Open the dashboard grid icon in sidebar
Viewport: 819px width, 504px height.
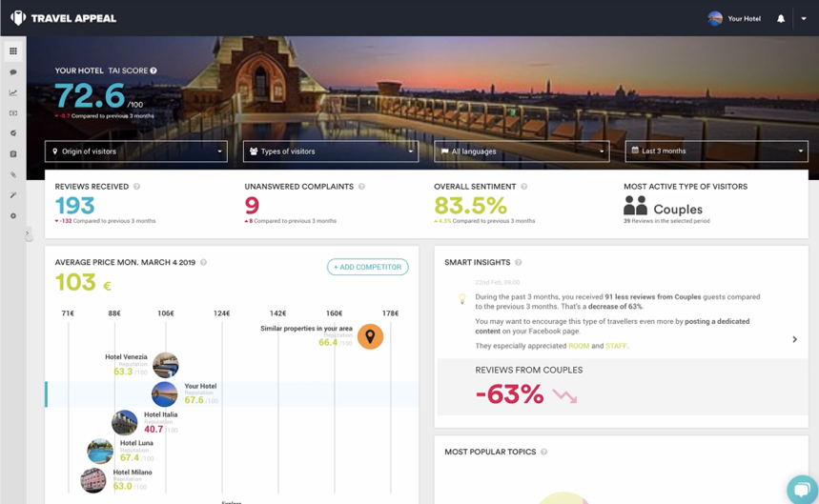[13, 51]
